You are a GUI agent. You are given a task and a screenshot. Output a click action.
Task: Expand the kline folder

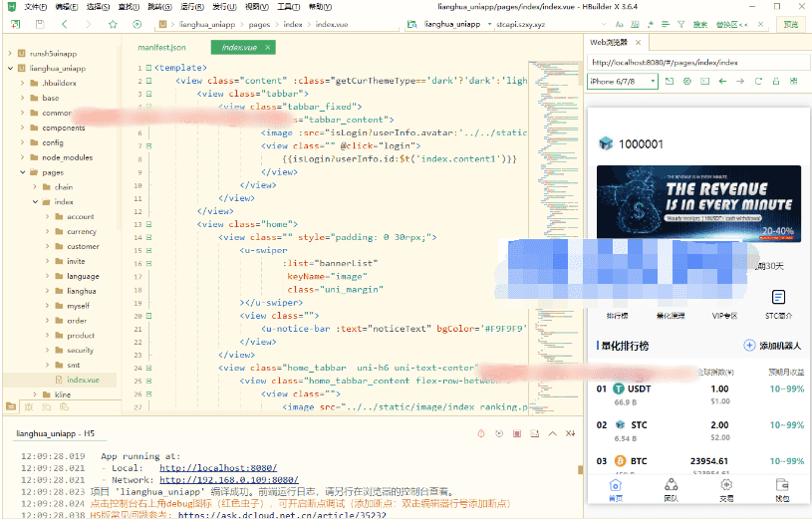[35, 394]
